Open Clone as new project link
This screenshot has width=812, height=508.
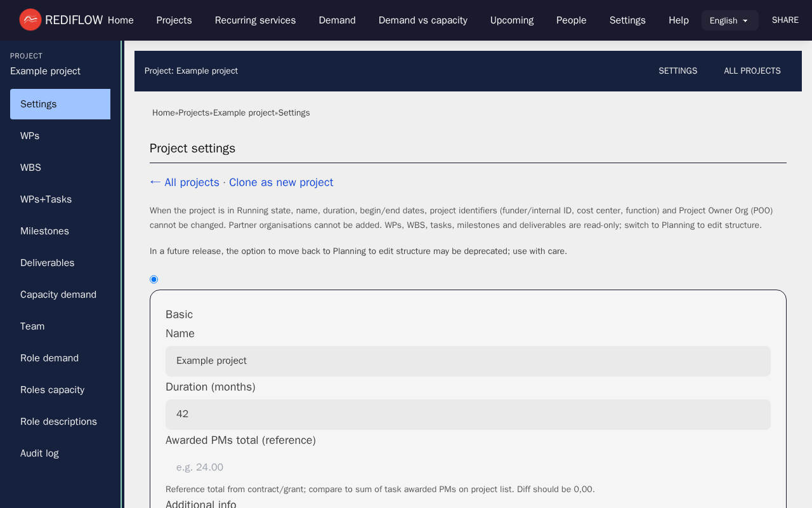pos(281,182)
